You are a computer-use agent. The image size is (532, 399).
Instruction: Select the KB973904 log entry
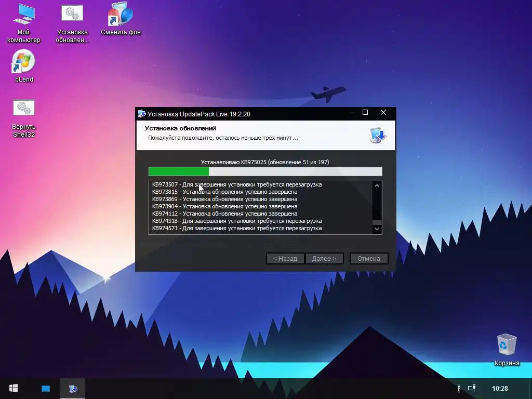coord(224,206)
